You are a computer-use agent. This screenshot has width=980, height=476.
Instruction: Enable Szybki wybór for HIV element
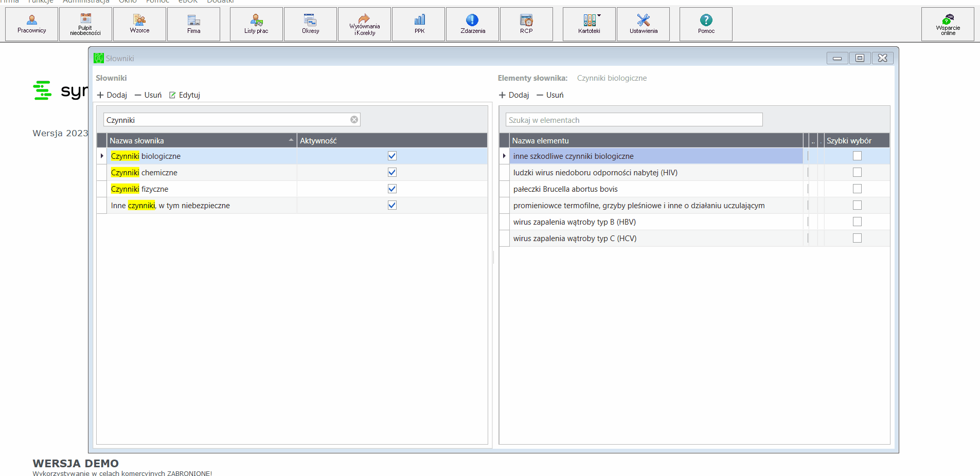click(x=857, y=172)
